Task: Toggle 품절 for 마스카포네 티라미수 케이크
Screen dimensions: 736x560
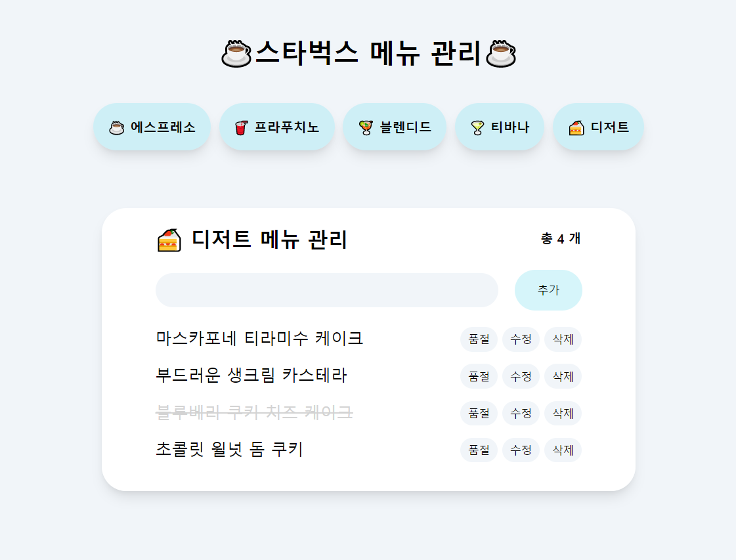Action: coord(479,339)
